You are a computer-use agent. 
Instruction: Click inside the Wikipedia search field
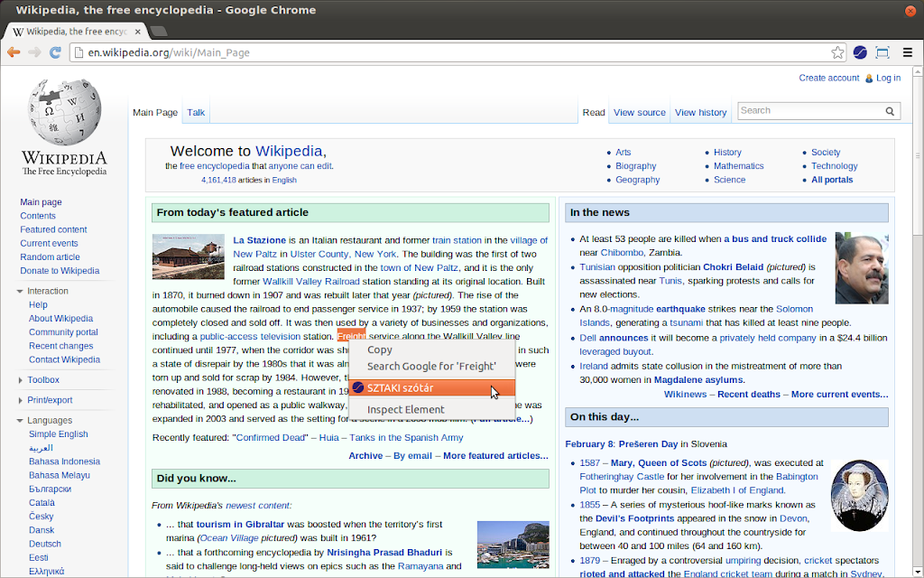(811, 111)
